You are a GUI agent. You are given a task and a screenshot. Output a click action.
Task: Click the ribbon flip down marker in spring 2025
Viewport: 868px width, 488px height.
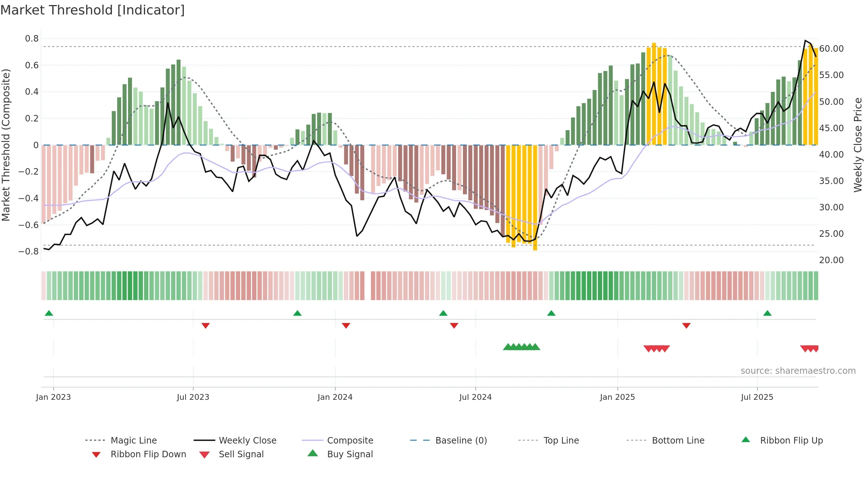(686, 326)
